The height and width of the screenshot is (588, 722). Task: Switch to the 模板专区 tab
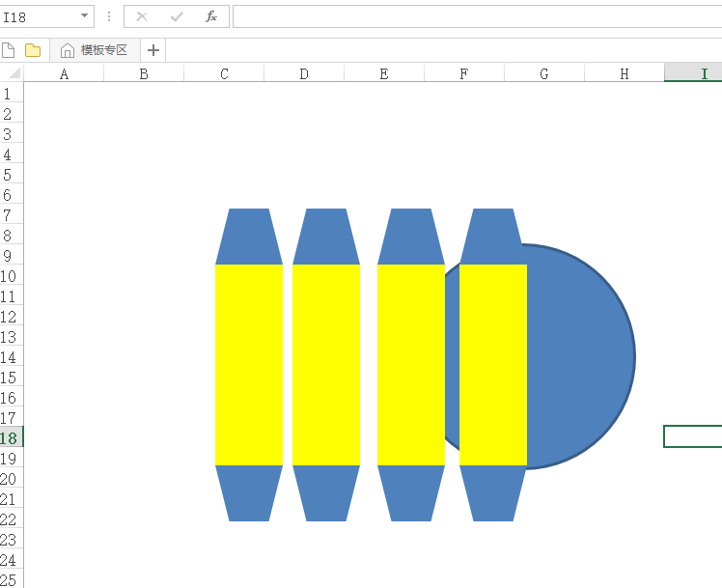95,50
